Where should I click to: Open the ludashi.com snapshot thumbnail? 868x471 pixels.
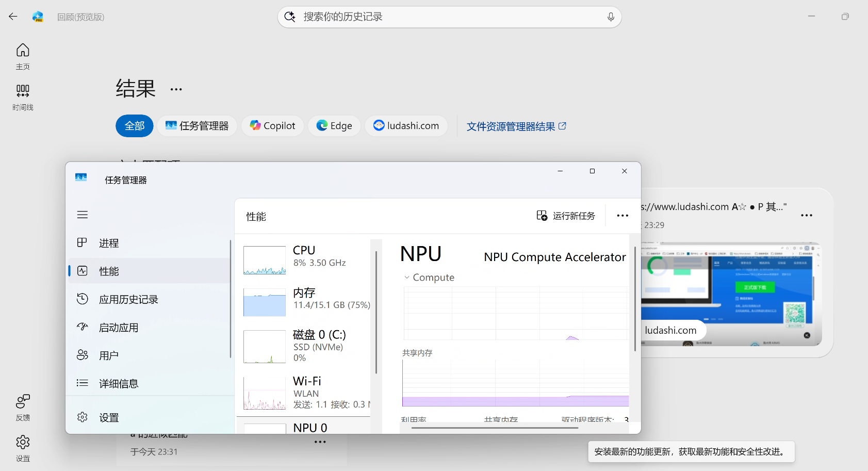(731, 294)
